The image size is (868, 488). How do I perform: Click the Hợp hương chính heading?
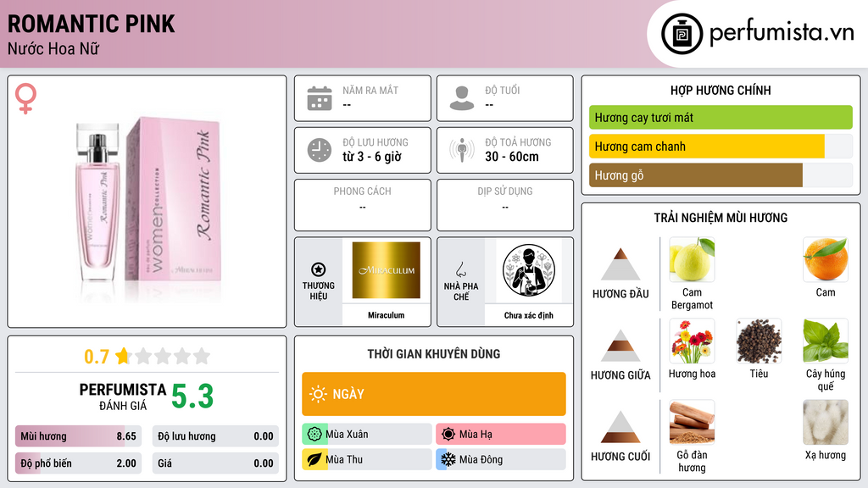[x=721, y=90]
